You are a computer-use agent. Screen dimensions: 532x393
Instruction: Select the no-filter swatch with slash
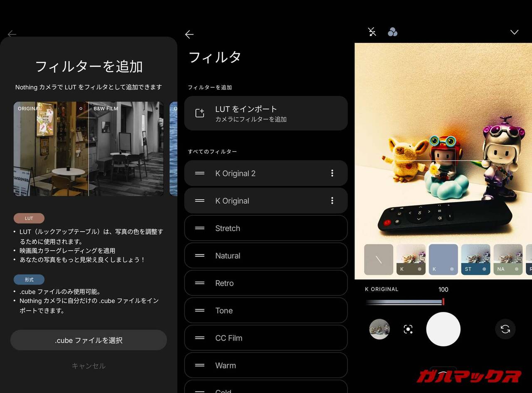click(x=379, y=260)
